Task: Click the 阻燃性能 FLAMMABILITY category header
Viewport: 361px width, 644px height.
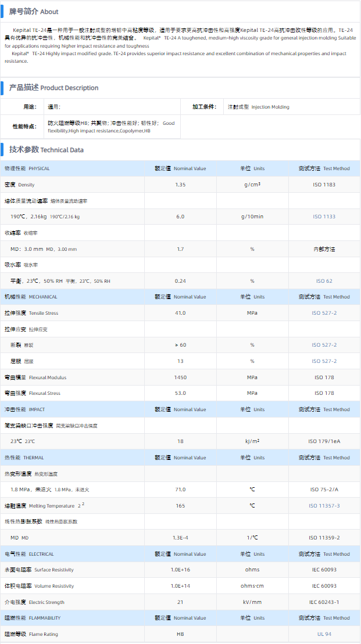Action: [33, 618]
